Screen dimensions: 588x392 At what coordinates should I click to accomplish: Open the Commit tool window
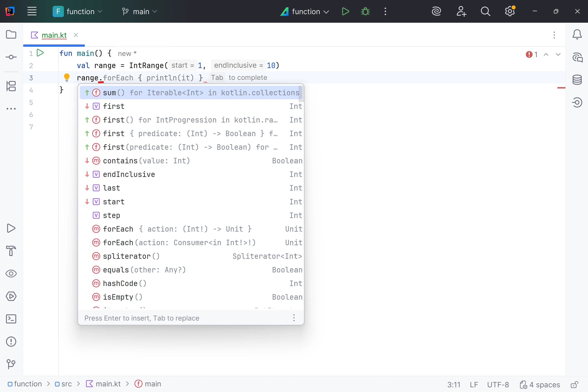click(11, 57)
